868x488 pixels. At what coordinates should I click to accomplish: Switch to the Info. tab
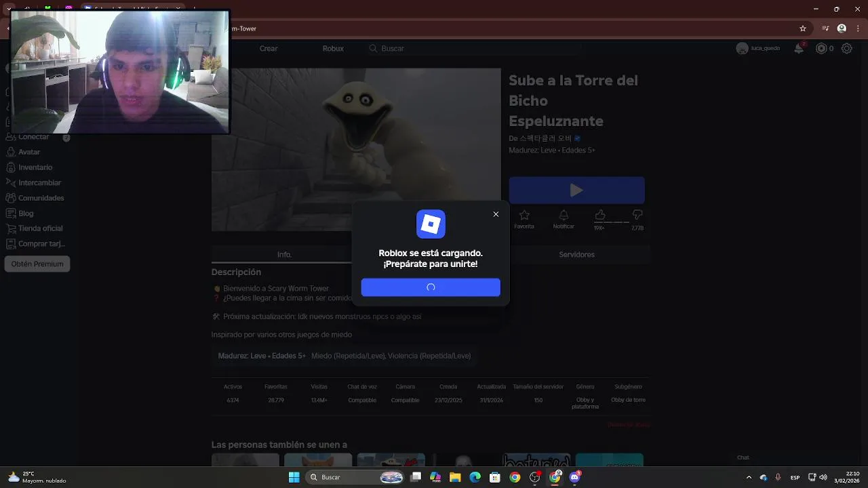pos(284,254)
